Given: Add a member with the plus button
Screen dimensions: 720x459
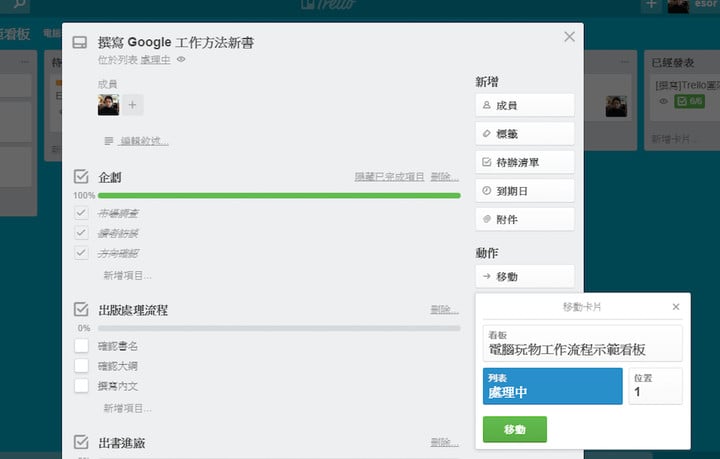Looking at the screenshot, I should pyautogui.click(x=132, y=105).
